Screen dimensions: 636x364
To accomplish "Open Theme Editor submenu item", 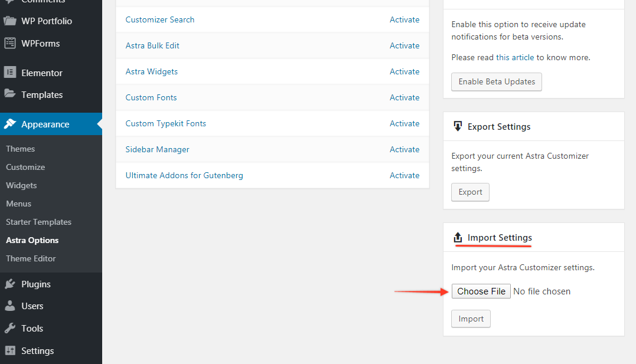I will (31, 258).
